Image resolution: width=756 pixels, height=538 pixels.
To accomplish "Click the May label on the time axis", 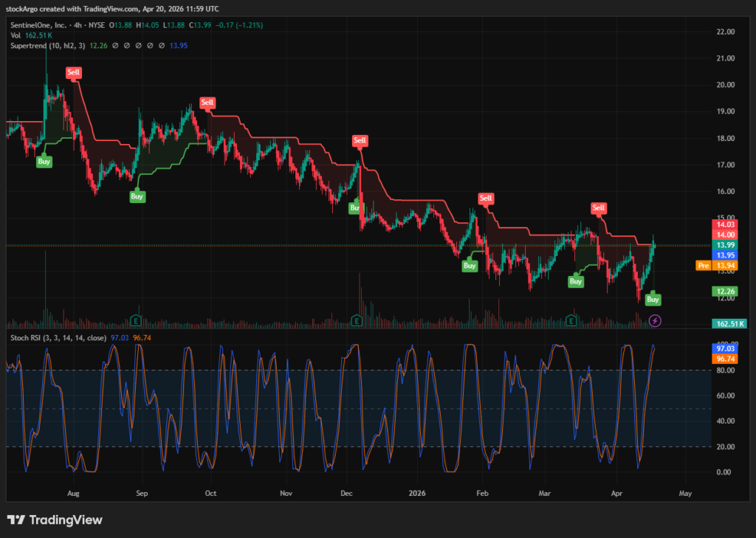I will click(685, 494).
